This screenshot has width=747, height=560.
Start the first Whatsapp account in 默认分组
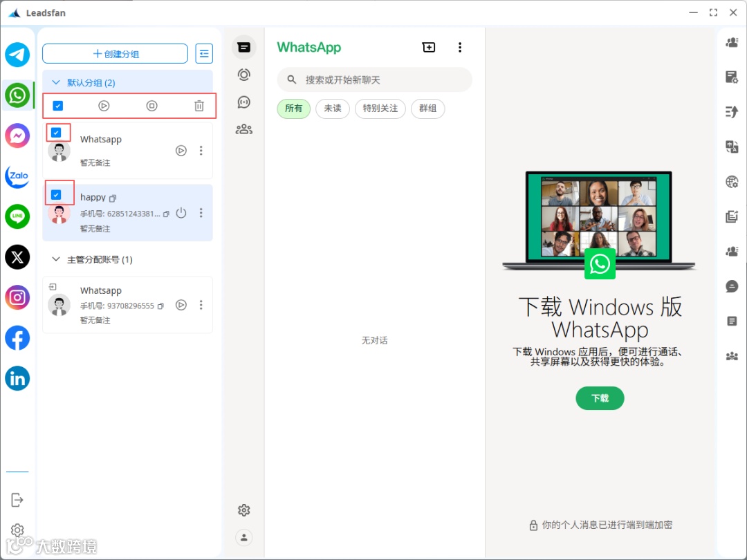[181, 151]
